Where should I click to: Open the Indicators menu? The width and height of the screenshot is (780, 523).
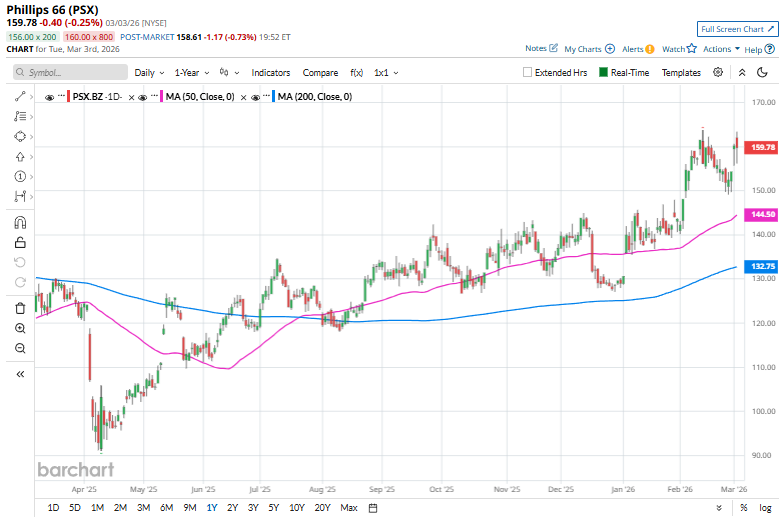270,73
